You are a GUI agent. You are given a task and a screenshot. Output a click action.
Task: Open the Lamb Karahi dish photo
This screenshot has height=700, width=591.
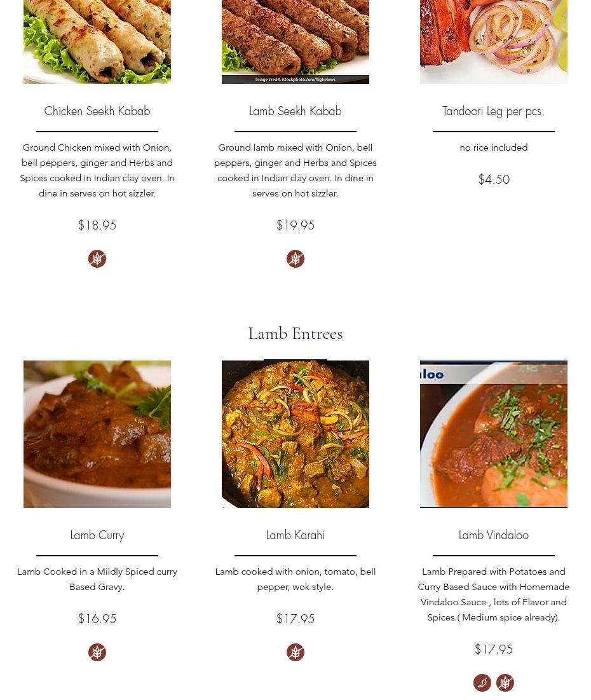tap(295, 434)
